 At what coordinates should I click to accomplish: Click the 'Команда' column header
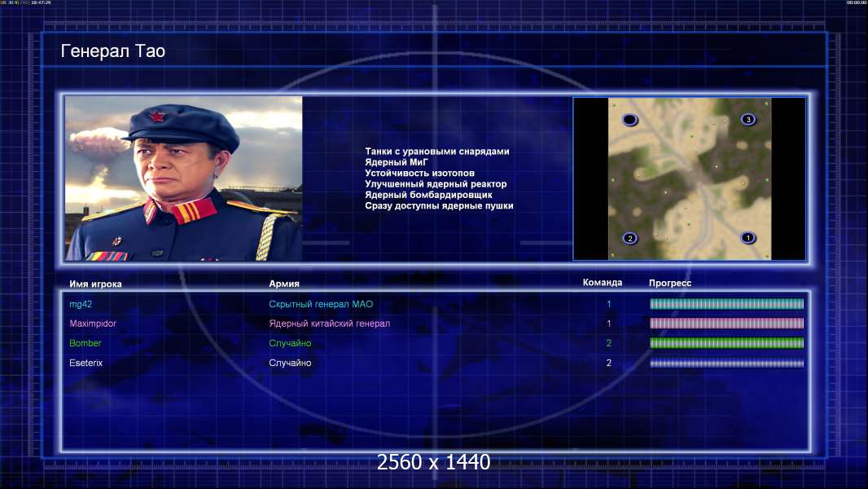(x=603, y=283)
